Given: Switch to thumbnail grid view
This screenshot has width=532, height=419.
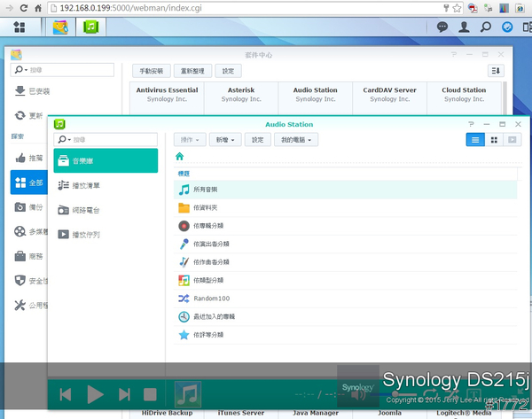Looking at the screenshot, I should click(494, 140).
